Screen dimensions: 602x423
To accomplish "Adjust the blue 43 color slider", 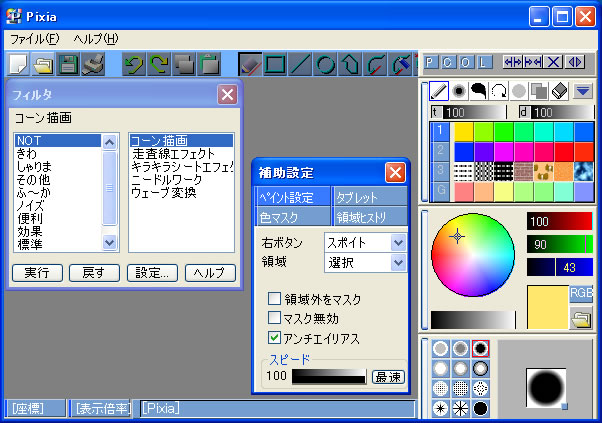I will pos(559,267).
